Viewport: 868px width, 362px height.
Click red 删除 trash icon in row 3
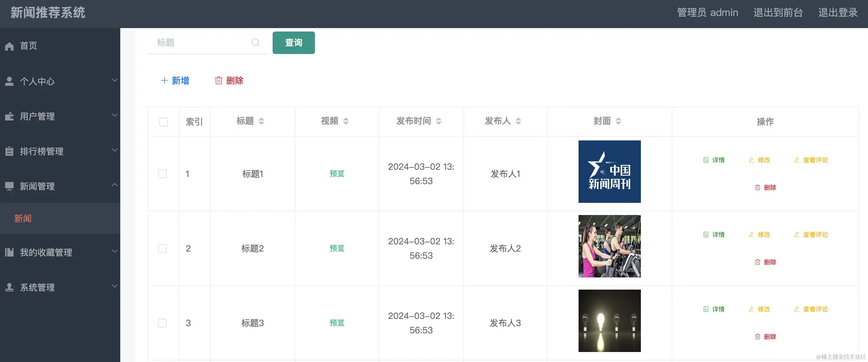click(x=757, y=336)
